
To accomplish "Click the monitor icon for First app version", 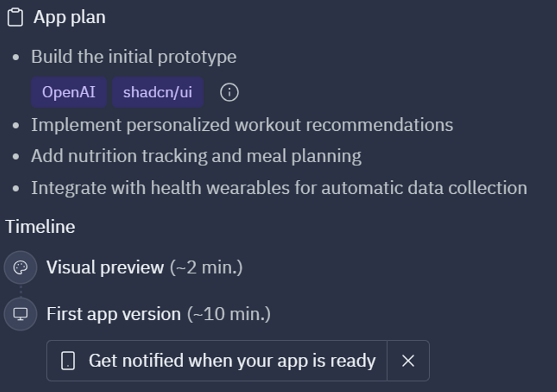I will coord(21,314).
